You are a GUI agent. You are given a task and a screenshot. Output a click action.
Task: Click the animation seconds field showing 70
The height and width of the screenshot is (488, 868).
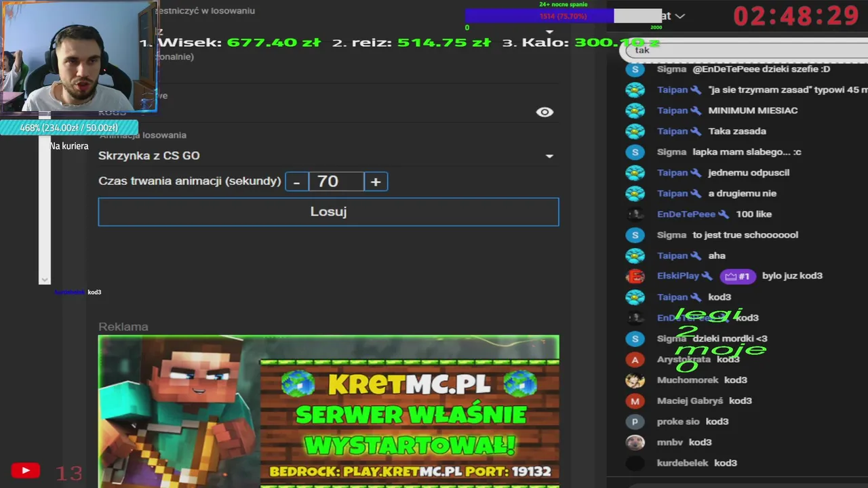pos(336,182)
